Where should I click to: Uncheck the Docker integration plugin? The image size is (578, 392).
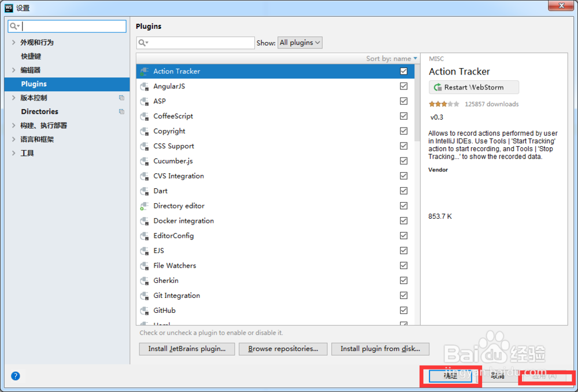tap(403, 221)
